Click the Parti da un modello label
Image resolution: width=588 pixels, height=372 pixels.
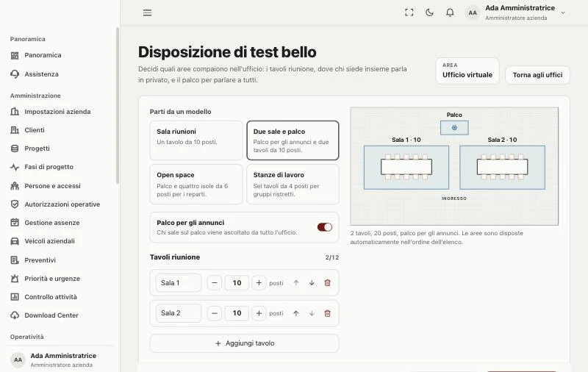(180, 112)
